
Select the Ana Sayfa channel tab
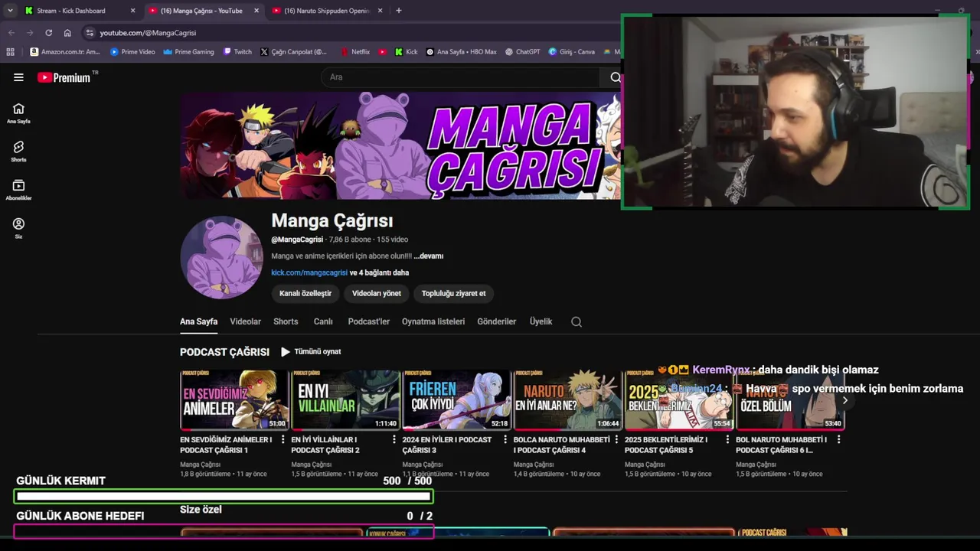click(x=199, y=322)
